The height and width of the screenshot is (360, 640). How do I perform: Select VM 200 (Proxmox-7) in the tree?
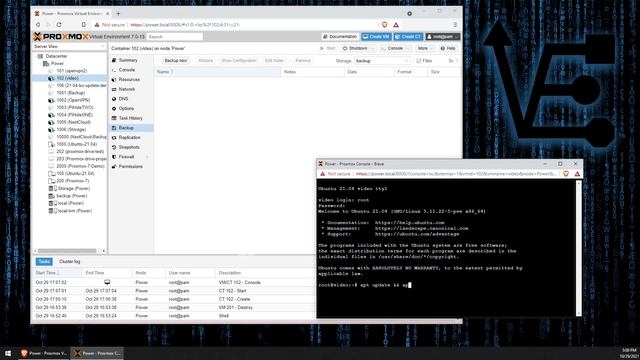pyautogui.click(x=72, y=181)
